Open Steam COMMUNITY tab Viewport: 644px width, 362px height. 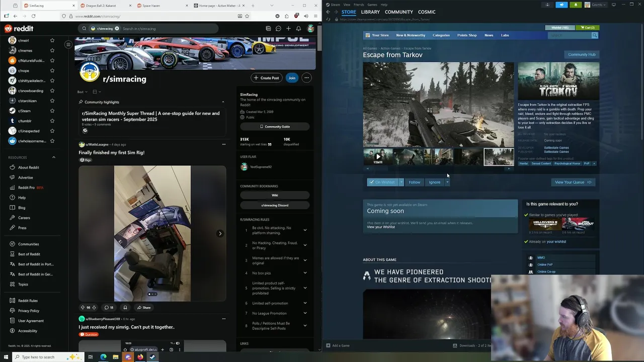[x=399, y=12]
